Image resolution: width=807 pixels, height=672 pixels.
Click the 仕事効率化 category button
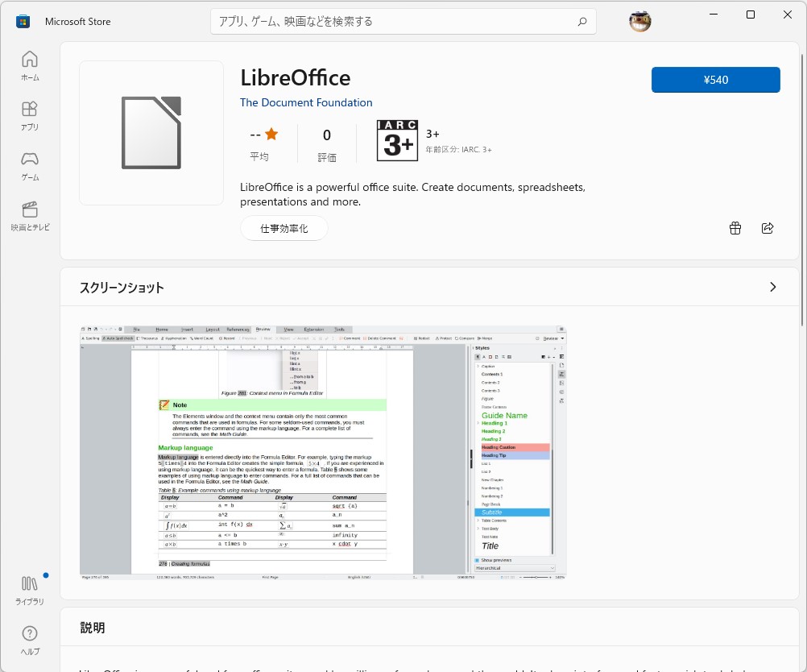[x=283, y=228]
